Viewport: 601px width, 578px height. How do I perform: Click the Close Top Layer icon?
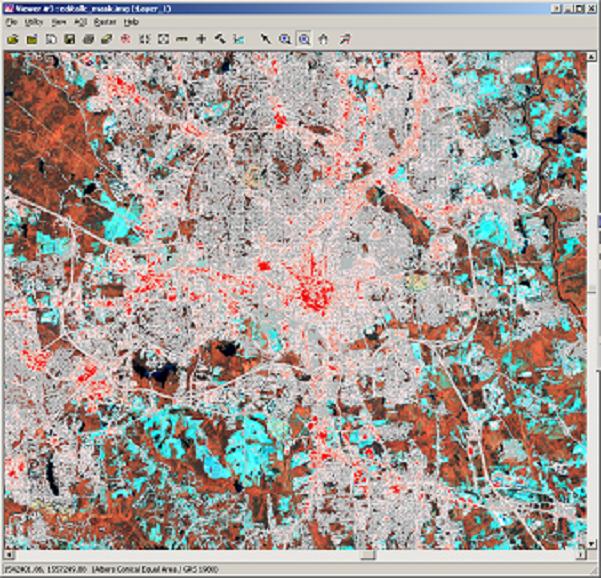(x=32, y=39)
